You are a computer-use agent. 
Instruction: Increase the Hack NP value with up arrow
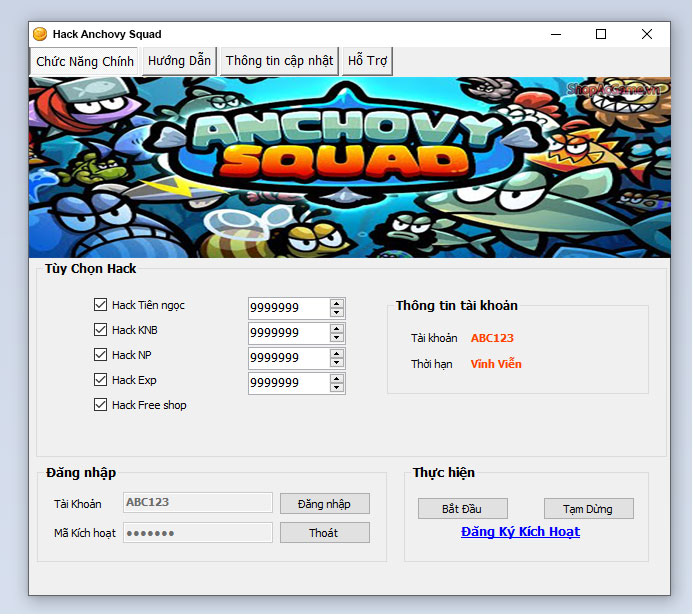[337, 354]
